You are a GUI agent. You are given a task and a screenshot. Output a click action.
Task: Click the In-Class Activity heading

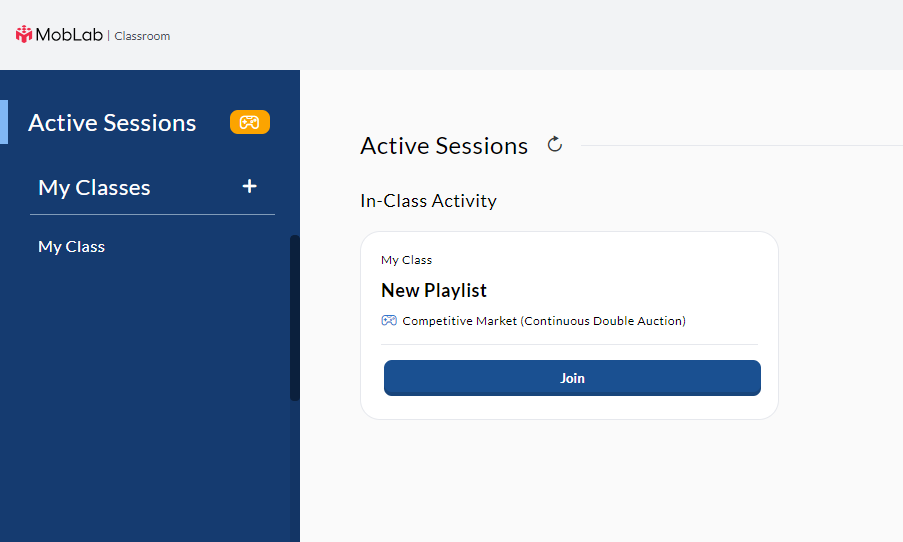[428, 200]
